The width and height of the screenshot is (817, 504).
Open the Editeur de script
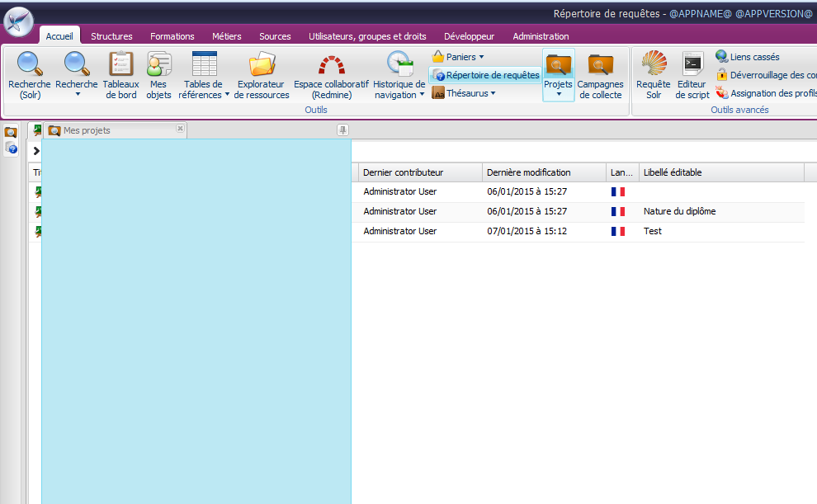pos(692,74)
